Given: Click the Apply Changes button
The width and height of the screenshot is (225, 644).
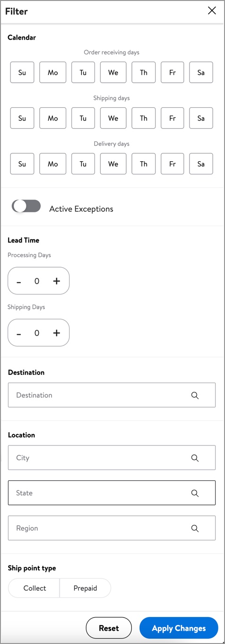Looking at the screenshot, I should 179,628.
